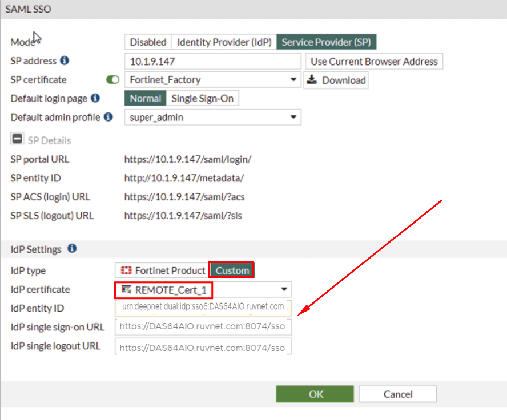Choose Single Sign-On as default login page
The width and height of the screenshot is (507, 420).
click(203, 98)
